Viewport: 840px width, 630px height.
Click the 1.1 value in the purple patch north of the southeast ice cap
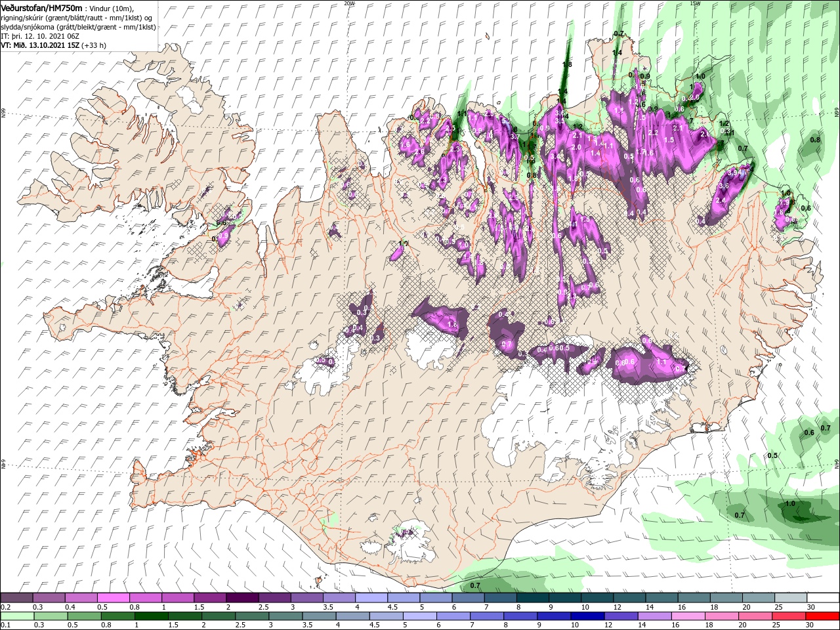click(661, 362)
